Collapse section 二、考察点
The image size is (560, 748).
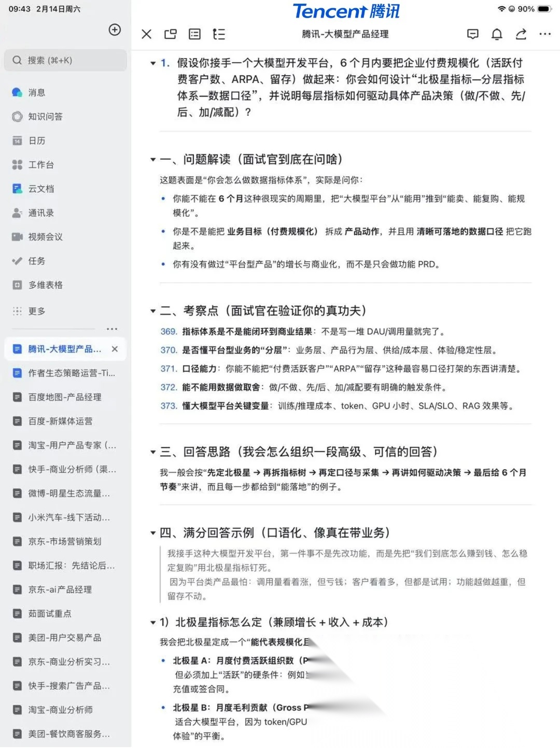point(153,311)
